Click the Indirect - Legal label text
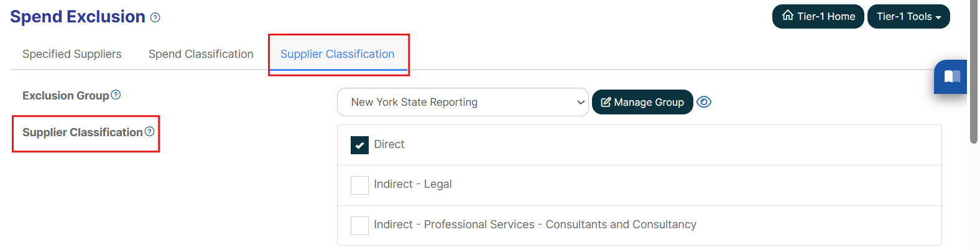This screenshot has height=250, width=980. pyautogui.click(x=413, y=184)
